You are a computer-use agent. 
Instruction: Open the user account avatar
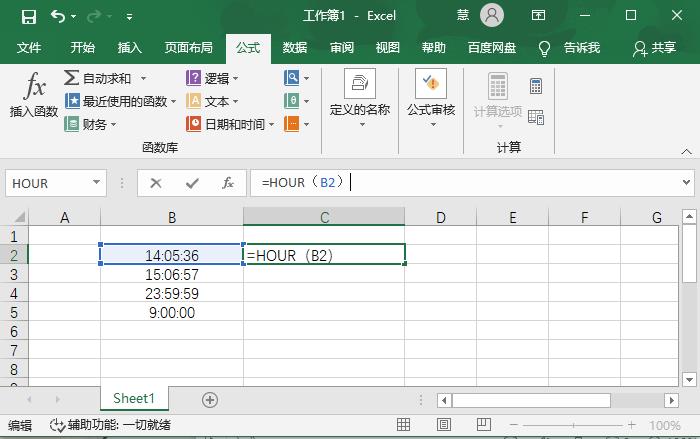tap(492, 16)
